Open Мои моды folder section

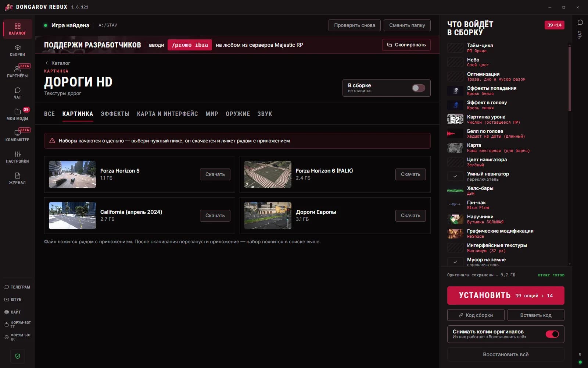(17, 114)
